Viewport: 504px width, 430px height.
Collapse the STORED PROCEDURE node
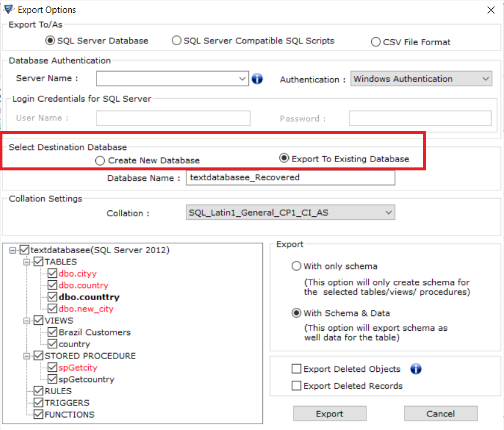pos(26,356)
